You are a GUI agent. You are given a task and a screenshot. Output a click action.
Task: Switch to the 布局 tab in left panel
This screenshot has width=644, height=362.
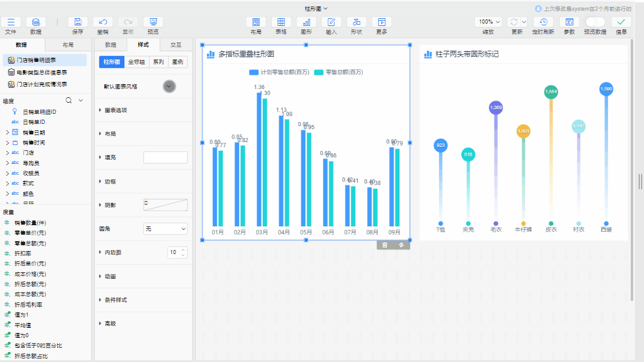point(68,45)
